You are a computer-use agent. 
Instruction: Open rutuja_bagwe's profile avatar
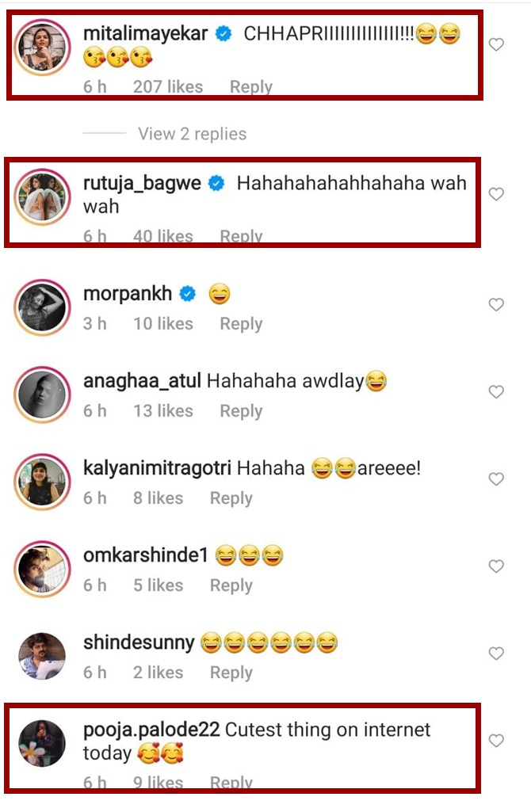(43, 196)
